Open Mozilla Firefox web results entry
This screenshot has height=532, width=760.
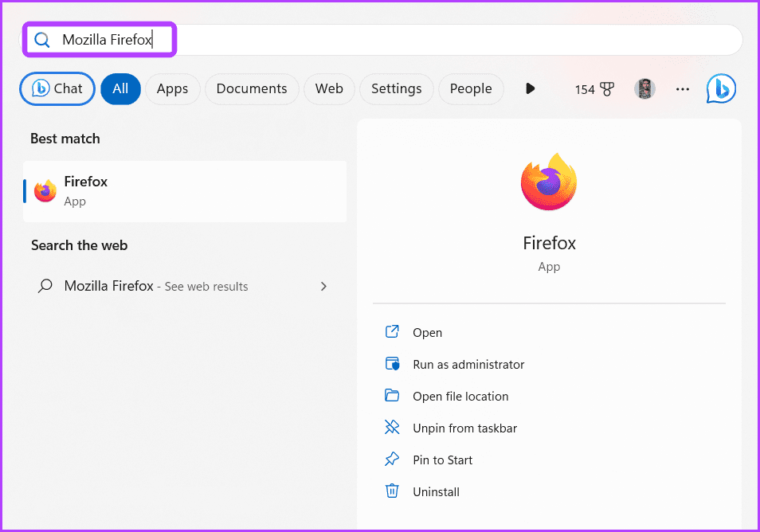click(x=185, y=287)
